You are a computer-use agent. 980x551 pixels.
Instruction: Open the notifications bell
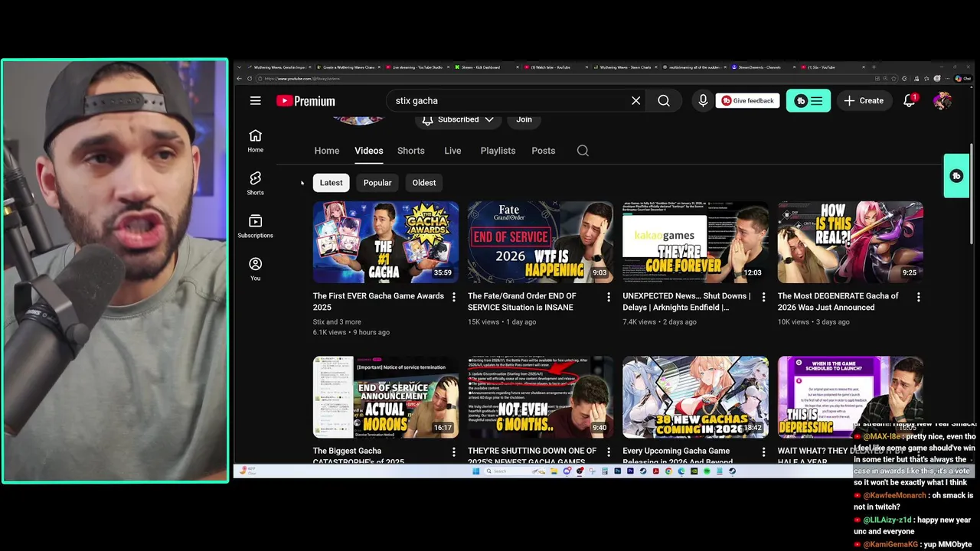point(910,100)
